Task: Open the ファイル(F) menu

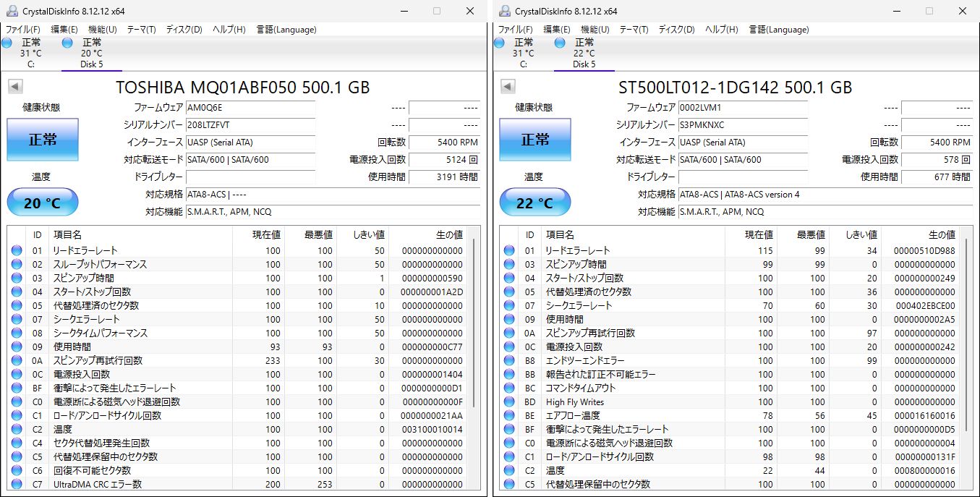Action: [x=24, y=30]
